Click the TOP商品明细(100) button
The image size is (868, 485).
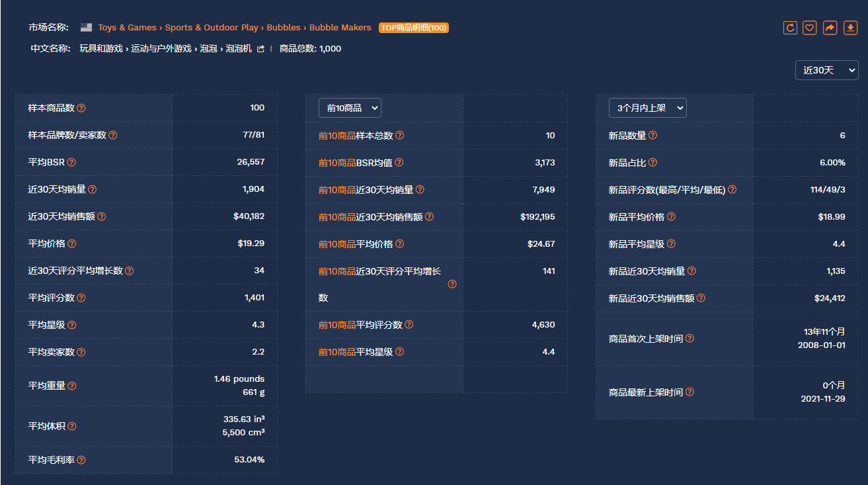pos(414,28)
